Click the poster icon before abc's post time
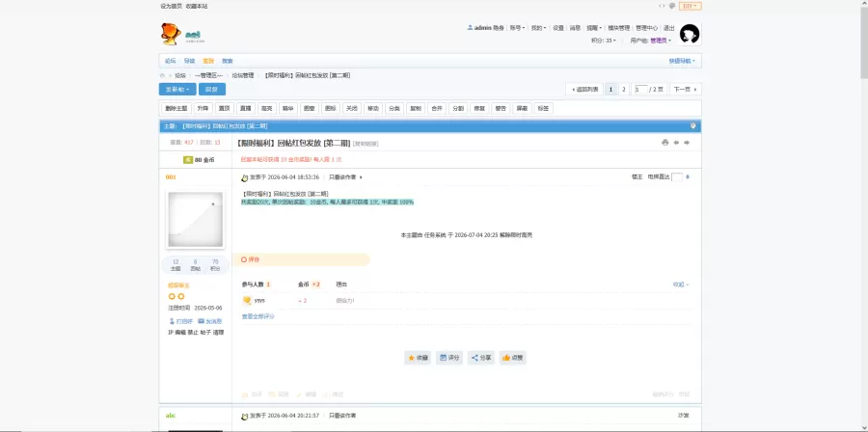 (245, 416)
